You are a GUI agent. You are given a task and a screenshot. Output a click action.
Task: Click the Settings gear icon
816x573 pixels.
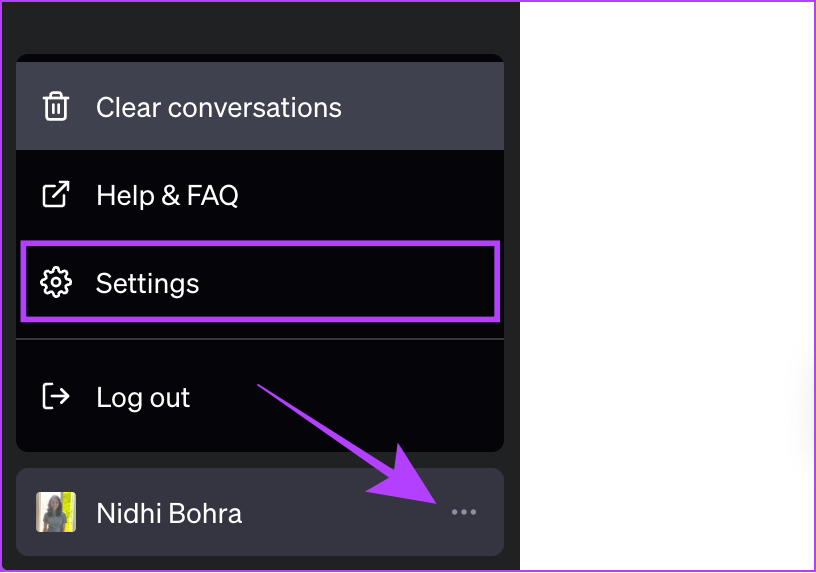pyautogui.click(x=56, y=283)
